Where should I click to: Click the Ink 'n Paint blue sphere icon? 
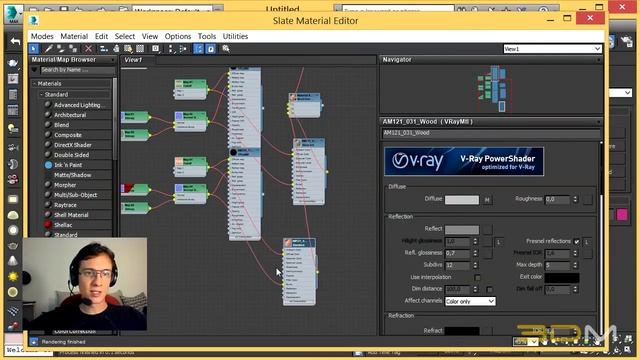[x=48, y=165]
